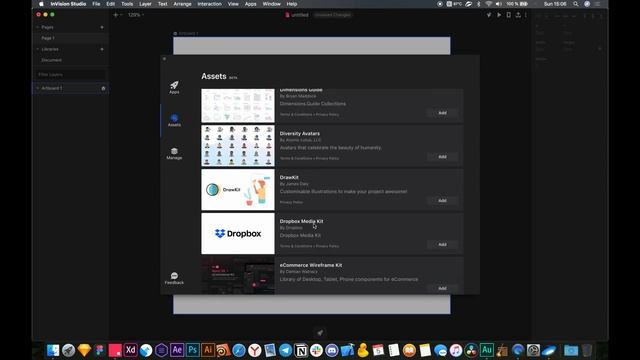Open the File menu
The height and width of the screenshot is (360, 640).
(96, 4)
